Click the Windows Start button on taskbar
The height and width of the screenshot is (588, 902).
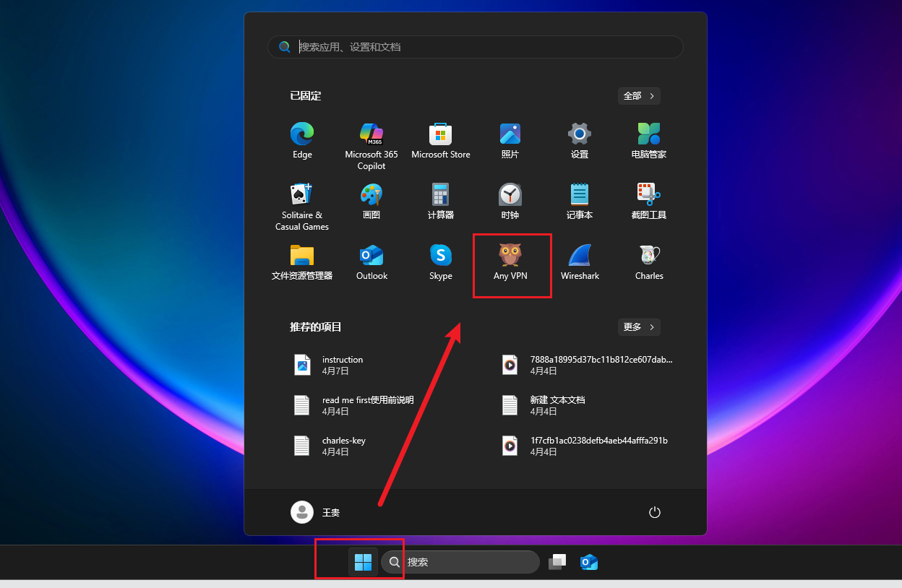[363, 562]
